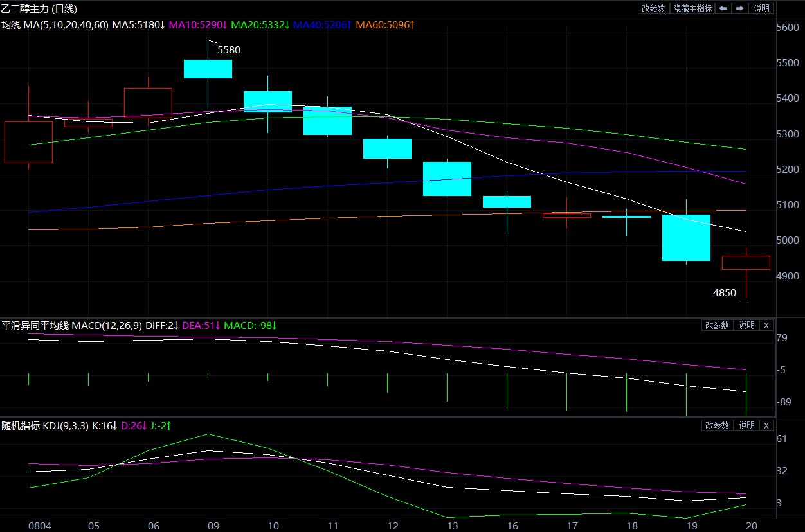Open 改参数 for the main MA chart

[x=653, y=8]
